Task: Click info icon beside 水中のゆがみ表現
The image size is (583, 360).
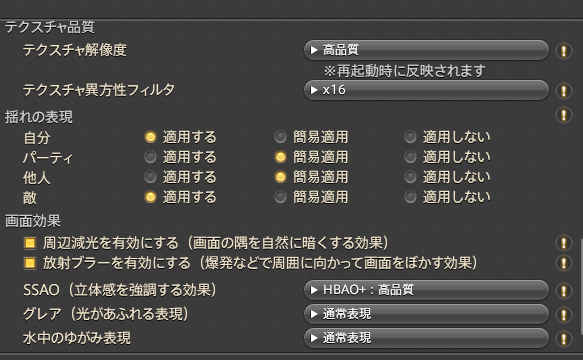Action: [564, 338]
